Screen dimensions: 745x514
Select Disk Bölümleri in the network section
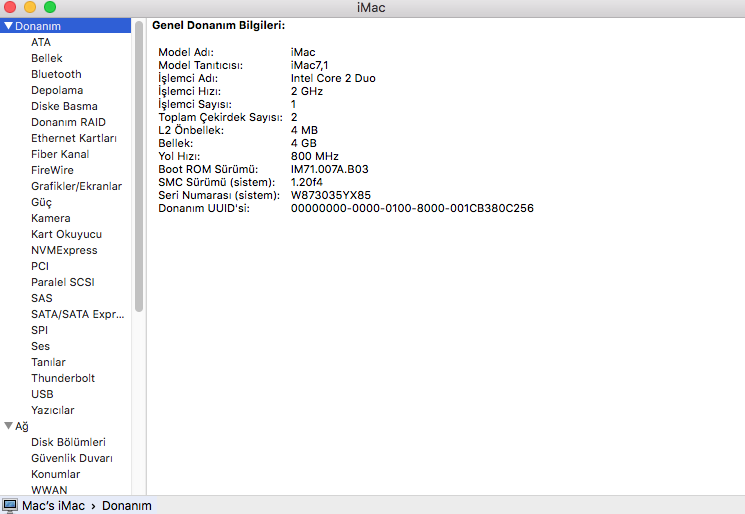coord(68,442)
